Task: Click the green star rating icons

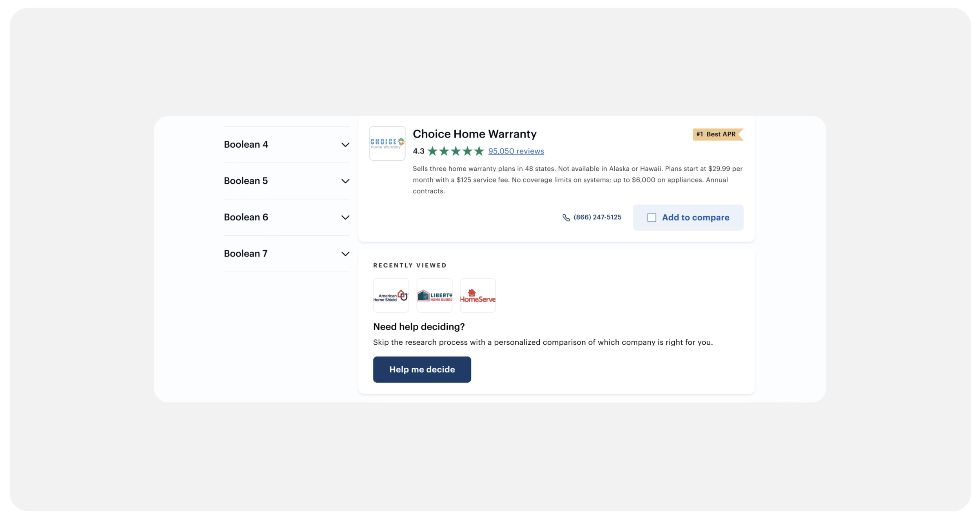Action: (456, 151)
